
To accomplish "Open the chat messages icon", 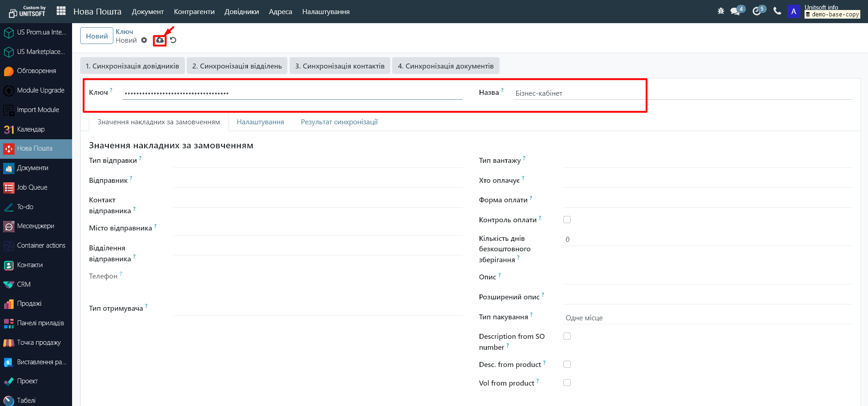I will (735, 11).
